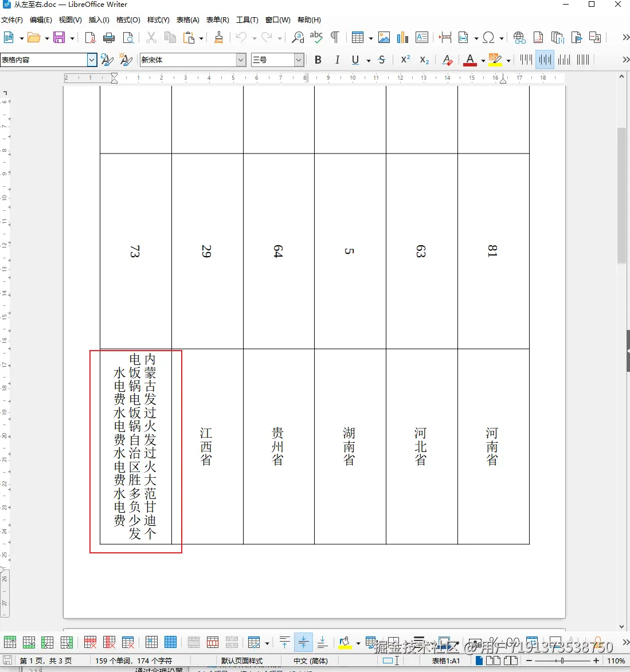This screenshot has height=672, width=630.
Task: Click the page count status 第 1 页, 共 3 页
Action: (46, 661)
